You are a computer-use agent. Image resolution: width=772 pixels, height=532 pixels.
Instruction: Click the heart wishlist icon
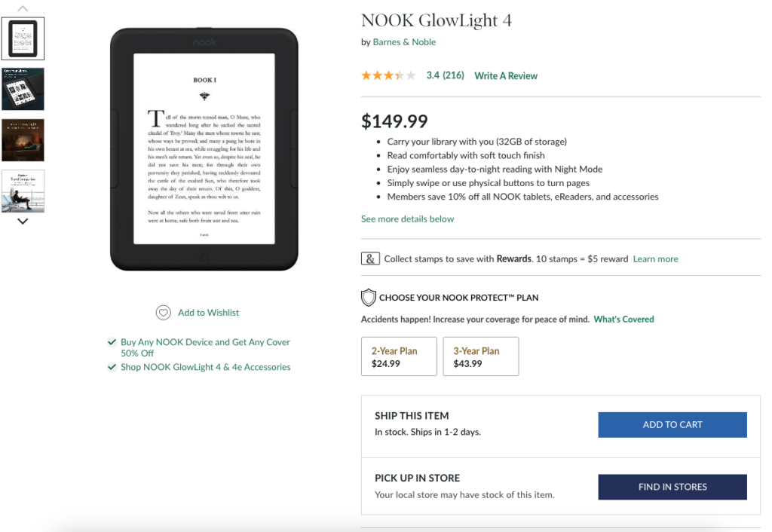[163, 313]
